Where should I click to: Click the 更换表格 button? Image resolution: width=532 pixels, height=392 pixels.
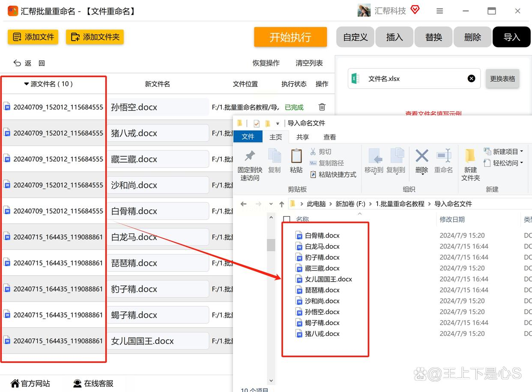point(502,79)
